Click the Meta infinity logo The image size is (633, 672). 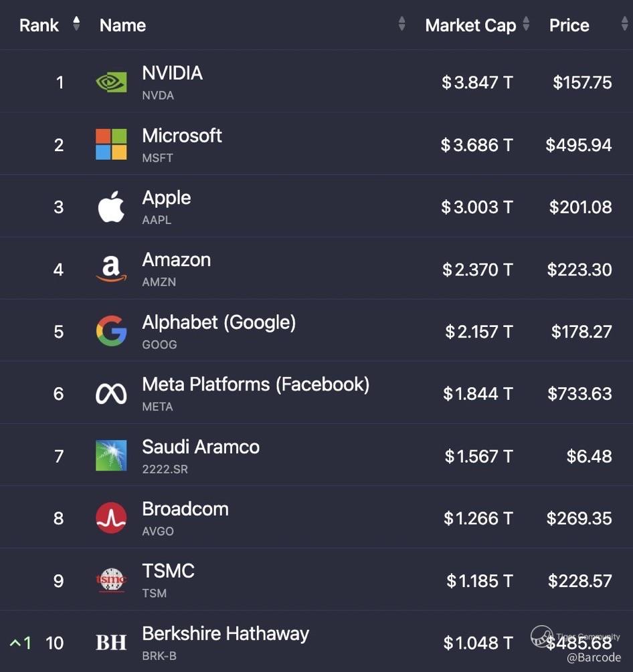[111, 393]
